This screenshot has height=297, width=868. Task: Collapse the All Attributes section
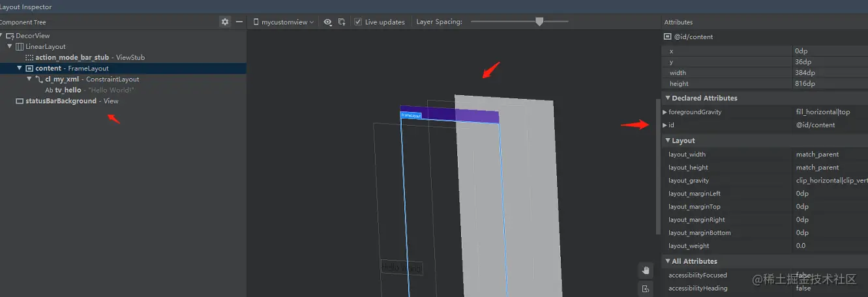[x=667, y=261]
